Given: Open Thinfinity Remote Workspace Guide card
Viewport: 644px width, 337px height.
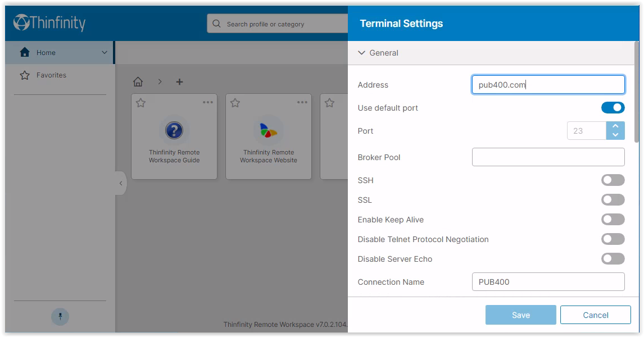Looking at the screenshot, I should [x=174, y=136].
